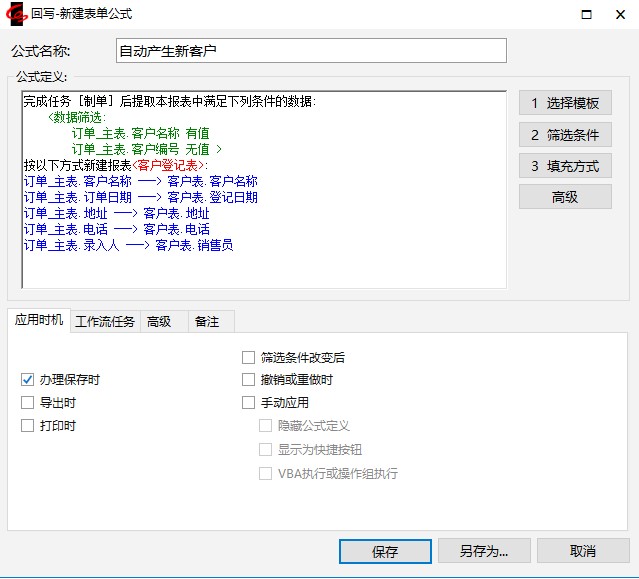Open the 2 筛选条件 settings
This screenshot has width=639, height=579.
click(565, 134)
